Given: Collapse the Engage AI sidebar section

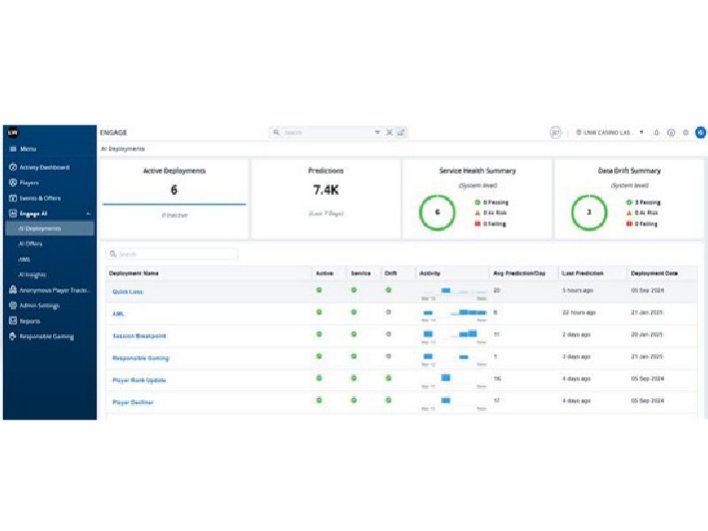Looking at the screenshot, I should [x=88, y=214].
